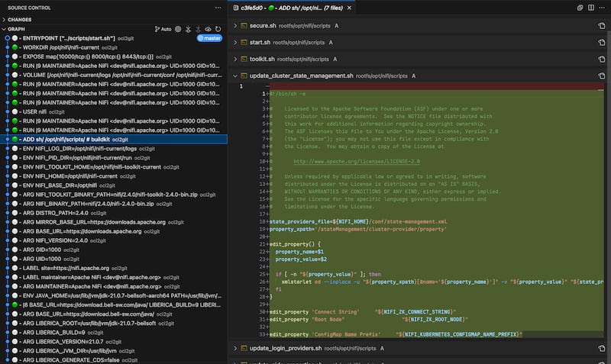The height and width of the screenshot is (364, 611).
Task: Open the apache.org LICENSE-2.0 link in diff
Action: click(x=357, y=162)
